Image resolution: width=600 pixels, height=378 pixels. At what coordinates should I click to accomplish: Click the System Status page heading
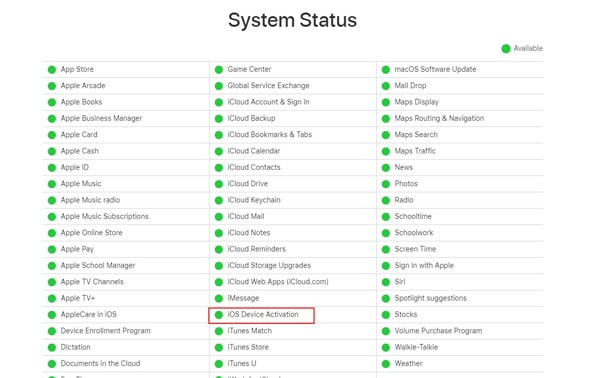pos(292,20)
